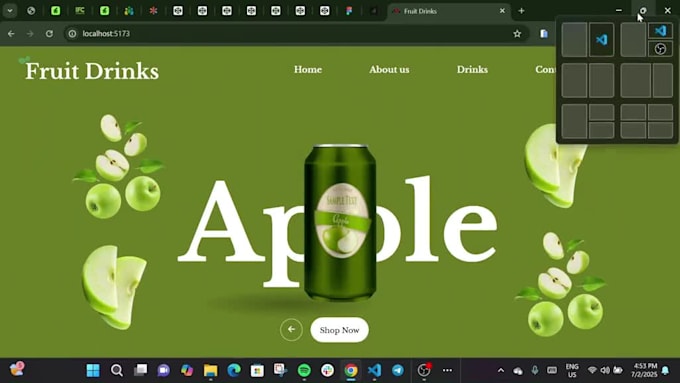Open a new browser tab
Viewport: 680px width, 383px height.
point(521,11)
